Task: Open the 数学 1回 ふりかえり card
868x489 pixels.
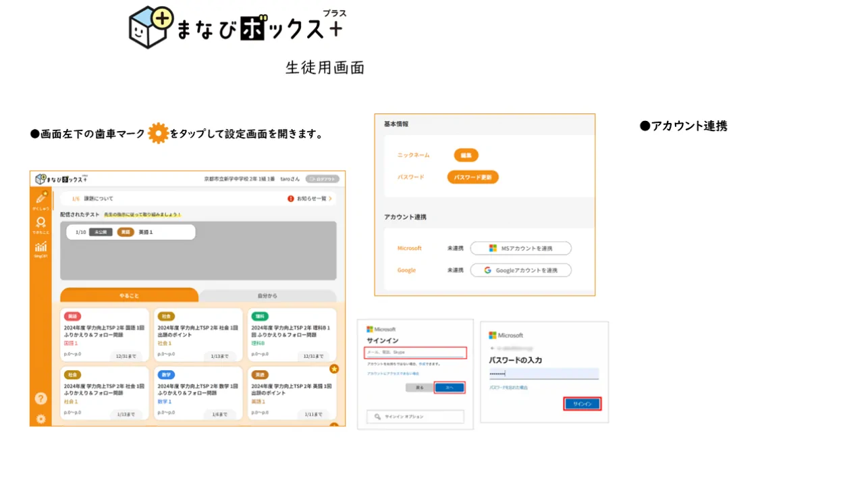Action: point(198,393)
